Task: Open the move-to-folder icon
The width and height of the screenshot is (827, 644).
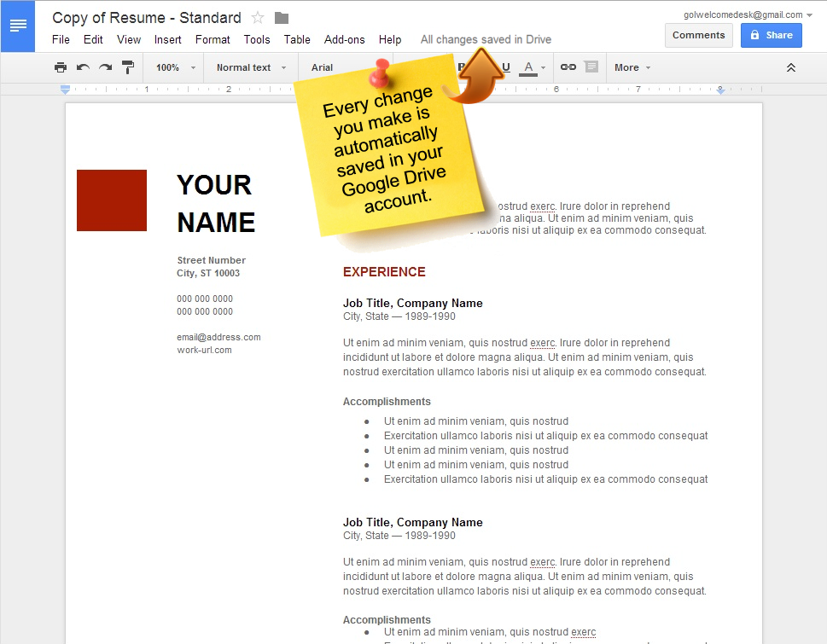Action: coord(282,18)
